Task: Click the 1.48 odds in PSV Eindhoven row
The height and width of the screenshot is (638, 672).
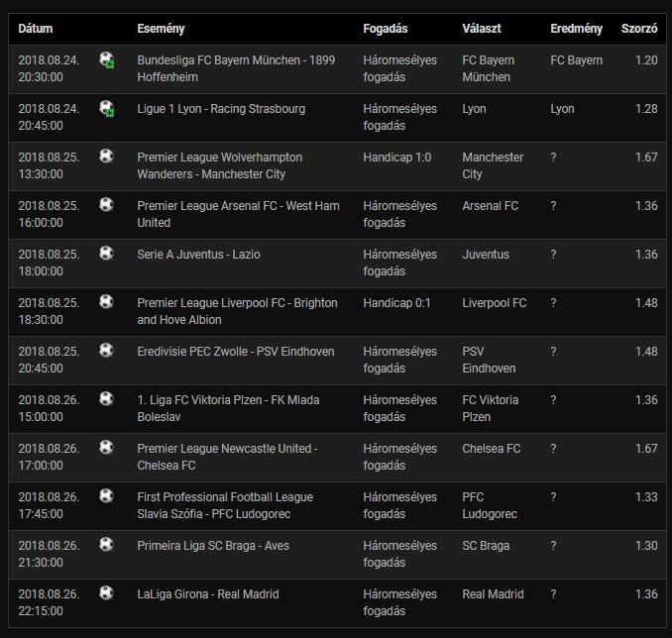Action: point(646,352)
